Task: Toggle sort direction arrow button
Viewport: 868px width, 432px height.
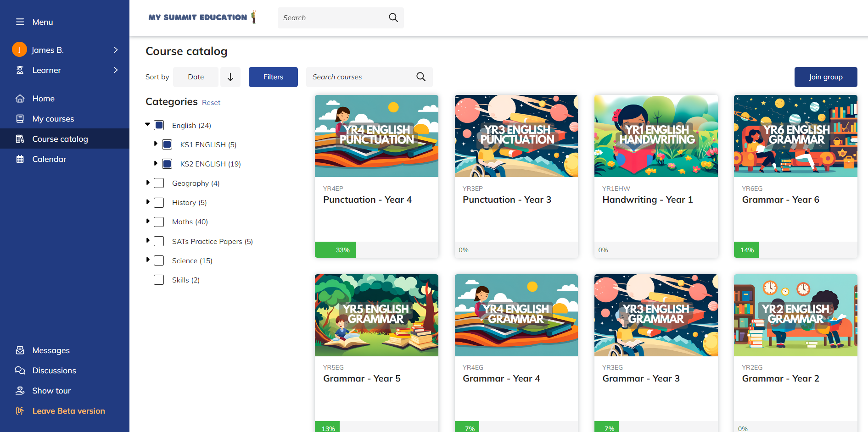Action: pyautogui.click(x=230, y=77)
